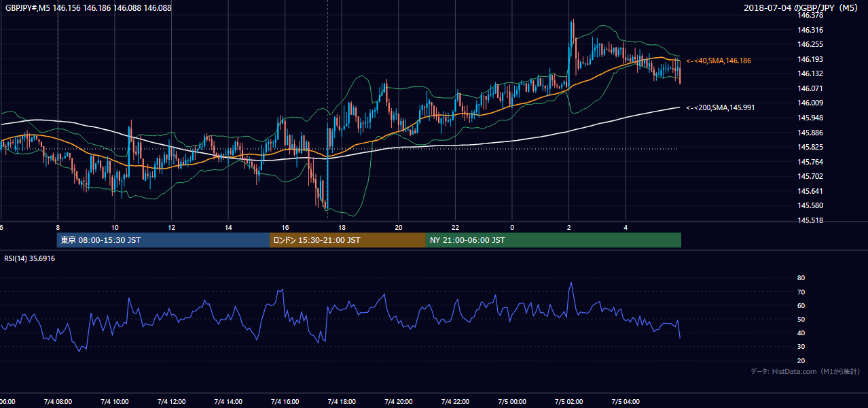Click RSI scale value 70

[x=801, y=292]
